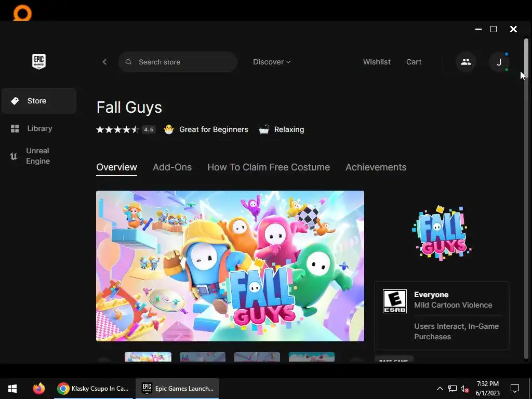The image size is (532, 399).
Task: Click the Relaxing label
Action: (289, 129)
